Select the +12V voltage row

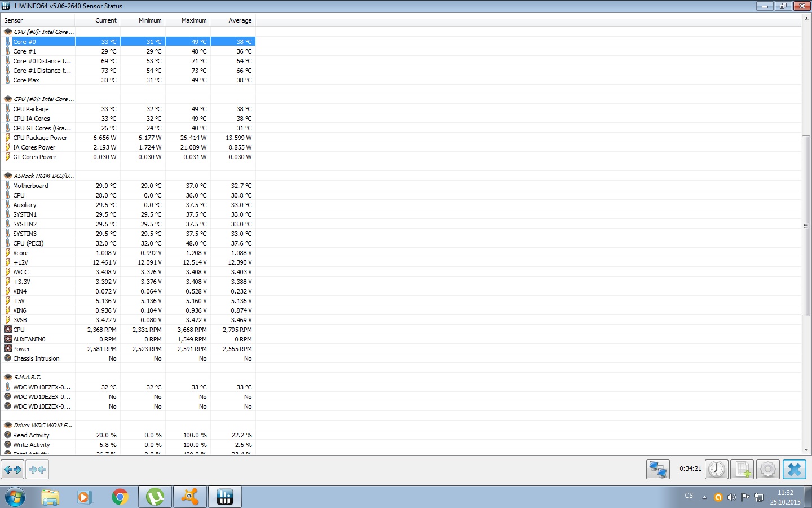pyautogui.click(x=129, y=262)
